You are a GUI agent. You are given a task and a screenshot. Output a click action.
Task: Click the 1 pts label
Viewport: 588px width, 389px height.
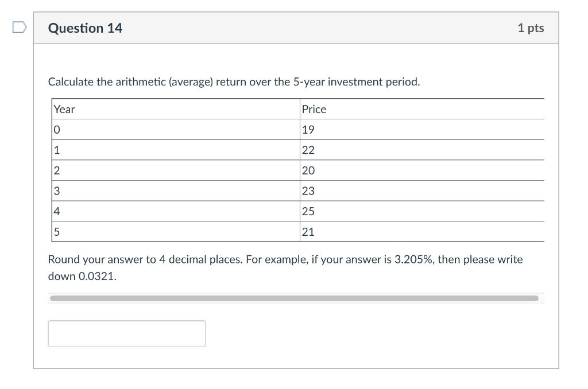click(x=531, y=28)
